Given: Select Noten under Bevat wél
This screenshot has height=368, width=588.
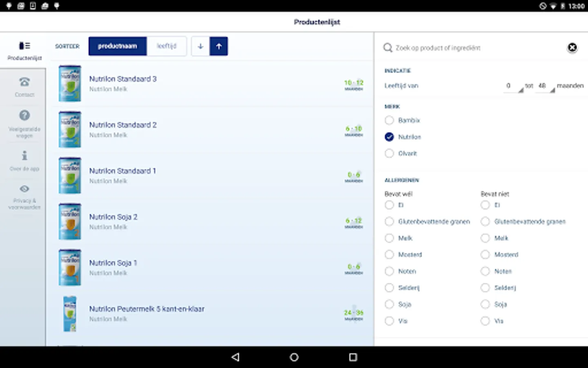Looking at the screenshot, I should [x=389, y=271].
